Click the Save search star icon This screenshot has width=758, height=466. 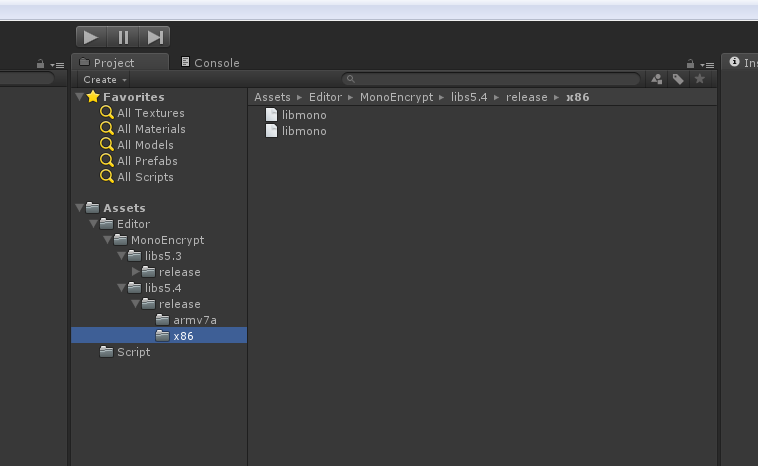[x=700, y=79]
